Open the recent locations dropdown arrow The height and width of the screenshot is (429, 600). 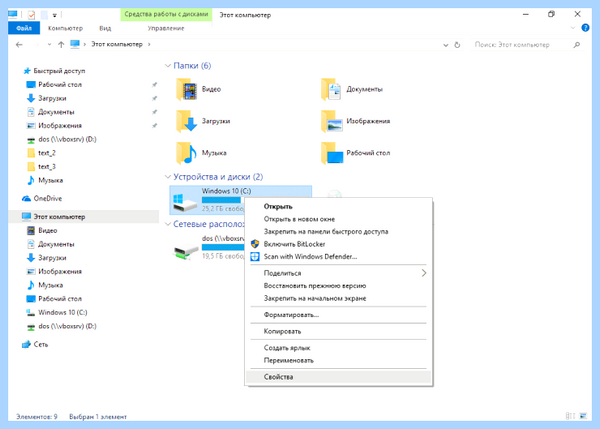[x=49, y=45]
